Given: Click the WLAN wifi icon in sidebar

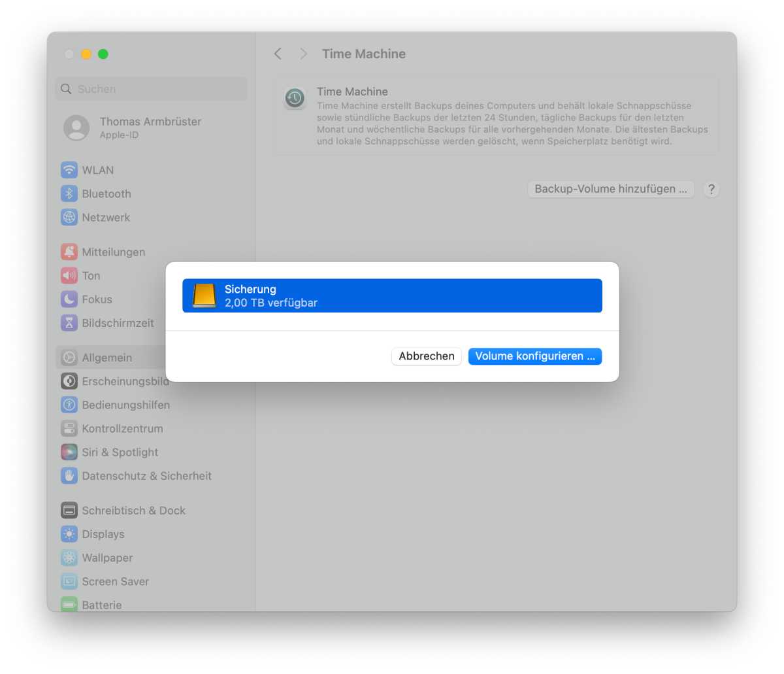Looking at the screenshot, I should tap(69, 170).
